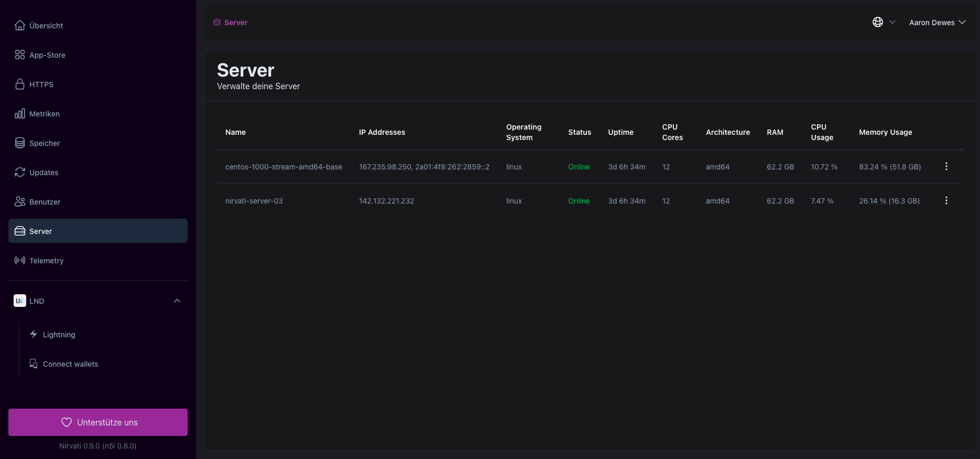Viewport: 980px width, 459px height.
Task: Click the Status column header
Action: 580,132
